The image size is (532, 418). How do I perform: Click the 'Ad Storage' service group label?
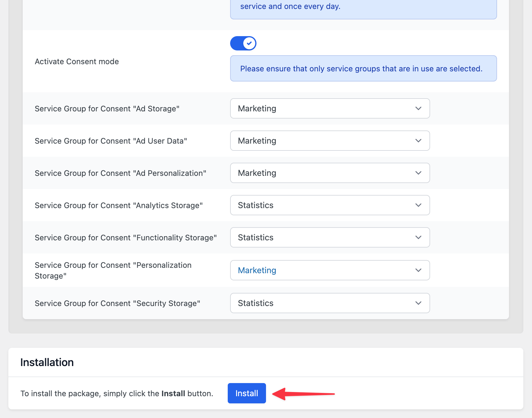[x=107, y=109]
